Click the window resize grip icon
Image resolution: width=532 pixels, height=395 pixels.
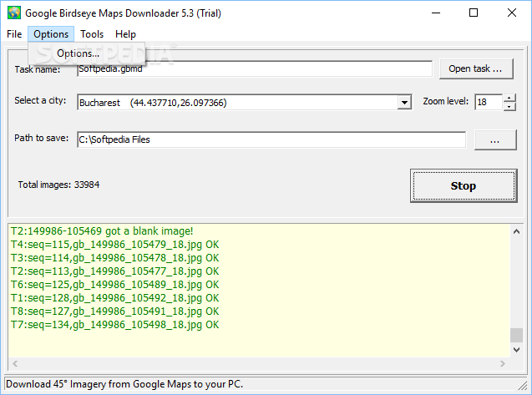coord(522,385)
